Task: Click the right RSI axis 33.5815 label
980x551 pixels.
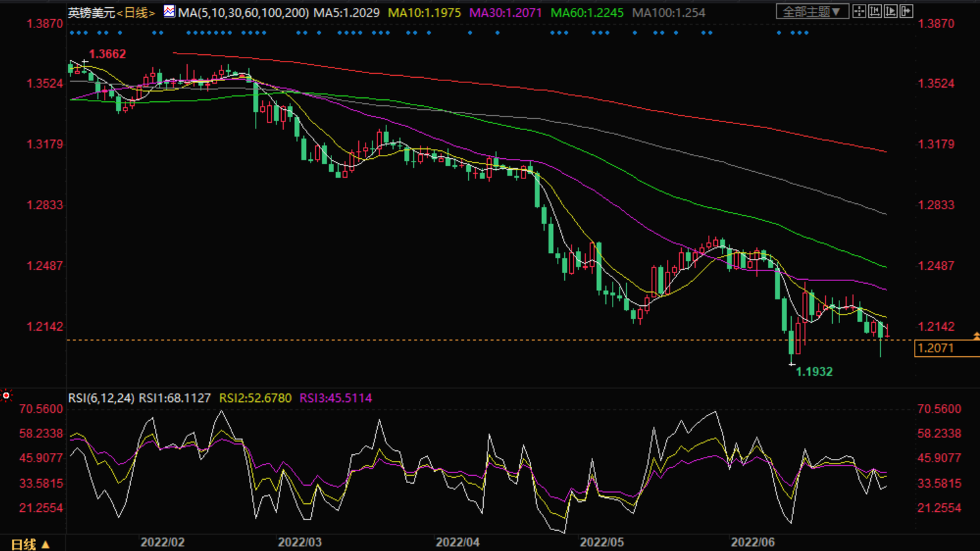Action: click(939, 484)
